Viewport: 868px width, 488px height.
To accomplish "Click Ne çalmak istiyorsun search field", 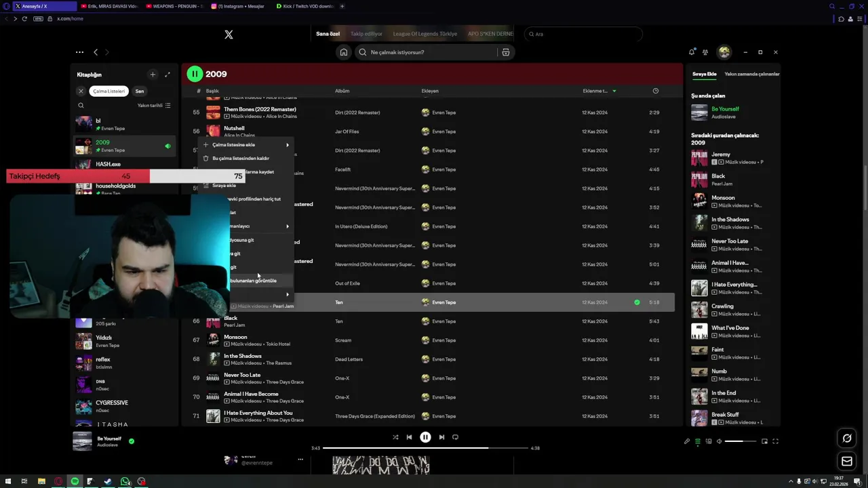I will (426, 52).
